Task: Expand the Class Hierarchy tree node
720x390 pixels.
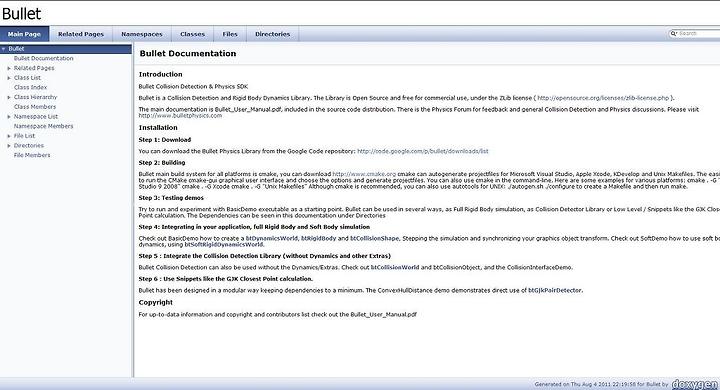Action: pyautogui.click(x=9, y=97)
